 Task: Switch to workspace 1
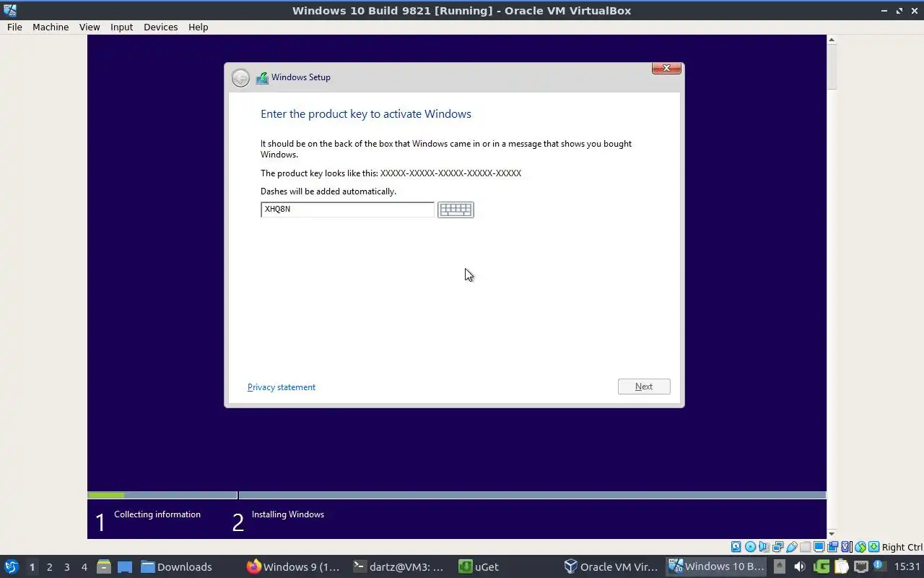coord(32,566)
